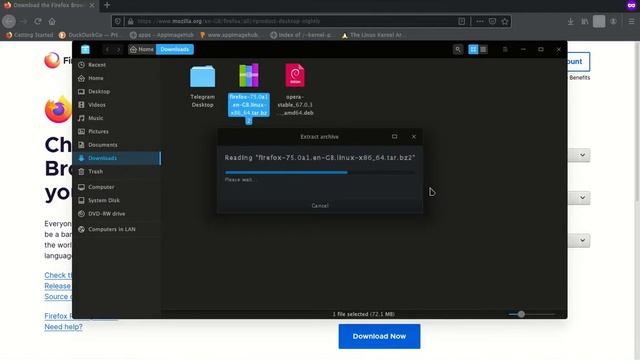Click Benefits link on Firefox page
Image resolution: width=640 pixels, height=360 pixels.
click(580, 78)
